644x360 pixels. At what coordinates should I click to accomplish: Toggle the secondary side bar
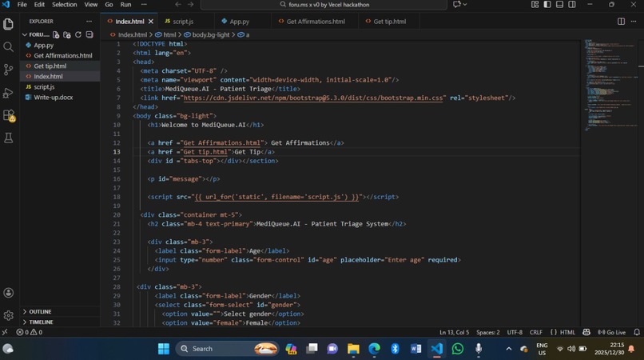click(x=572, y=5)
